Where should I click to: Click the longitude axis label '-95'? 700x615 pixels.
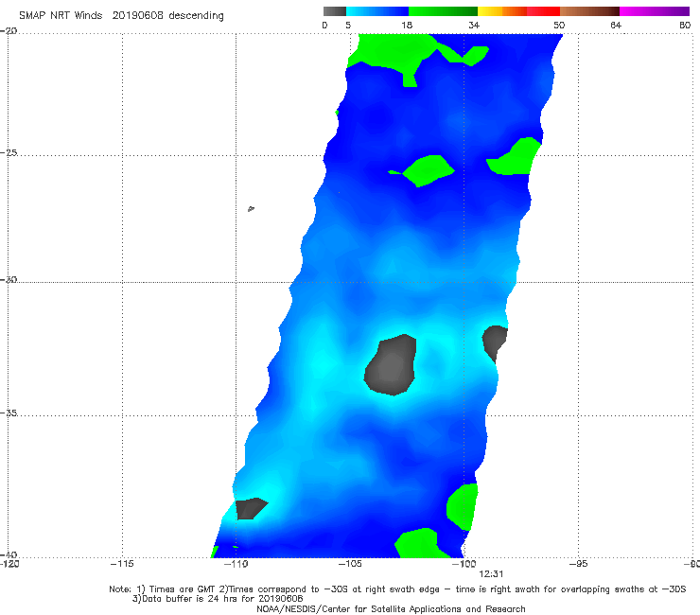(578, 564)
